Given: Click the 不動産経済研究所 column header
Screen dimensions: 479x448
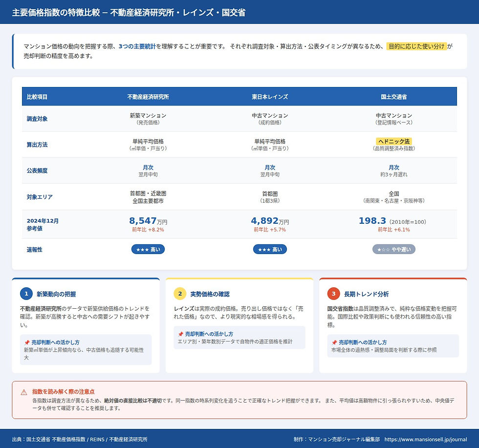Looking at the screenshot, I should 148,97.
